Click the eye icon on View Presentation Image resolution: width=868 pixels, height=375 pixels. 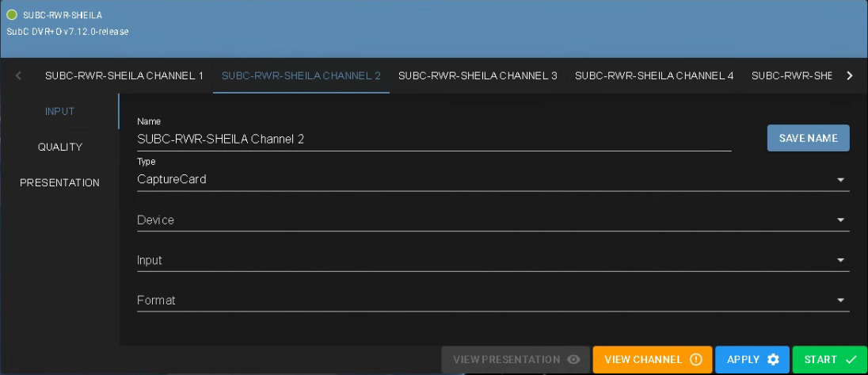point(574,360)
